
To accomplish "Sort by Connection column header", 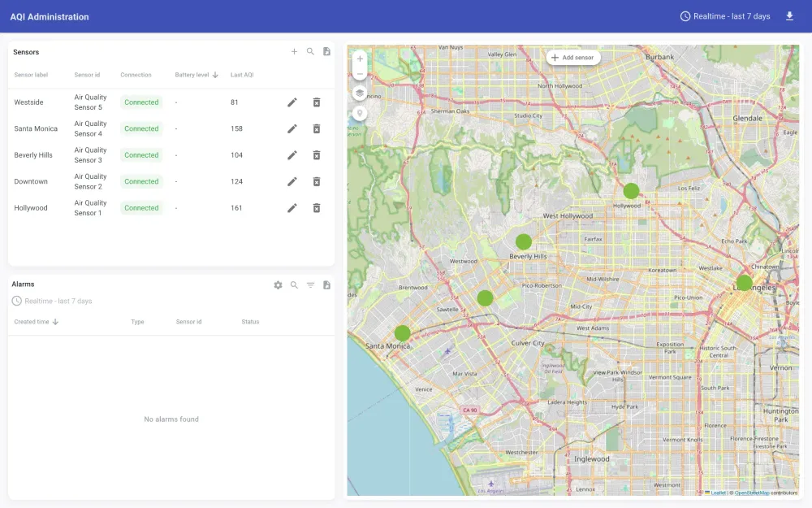I will [x=136, y=75].
